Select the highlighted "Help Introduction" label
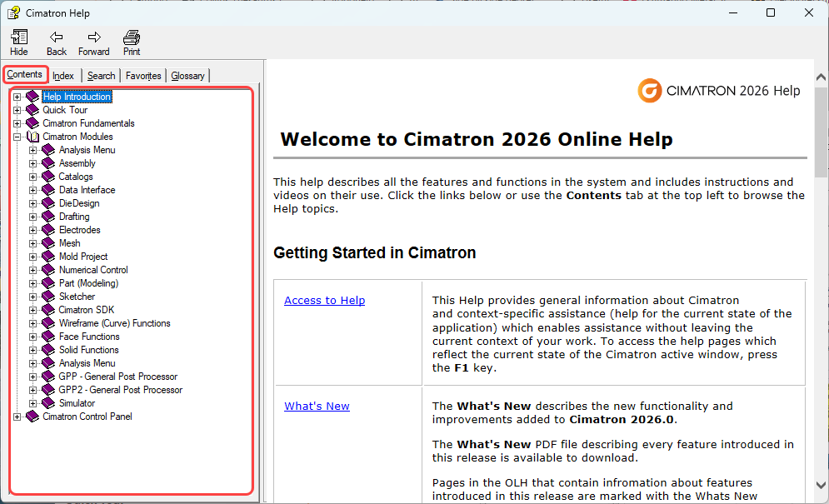 (77, 97)
